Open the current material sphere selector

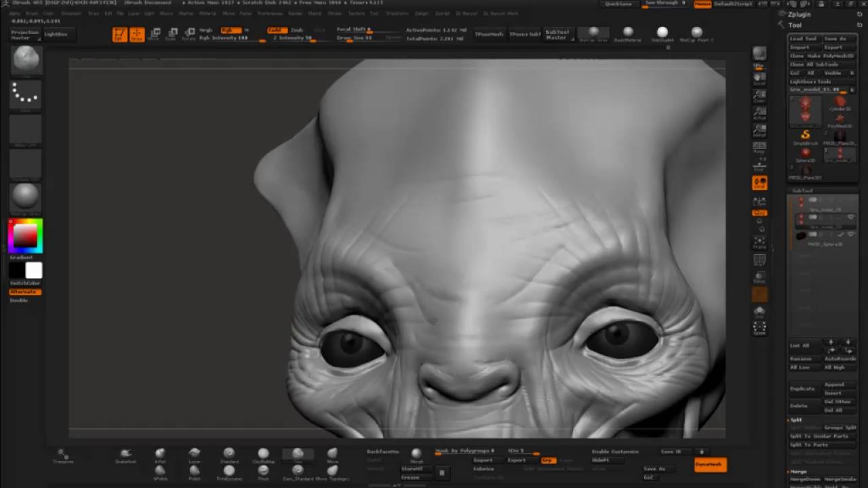pyautogui.click(x=26, y=198)
